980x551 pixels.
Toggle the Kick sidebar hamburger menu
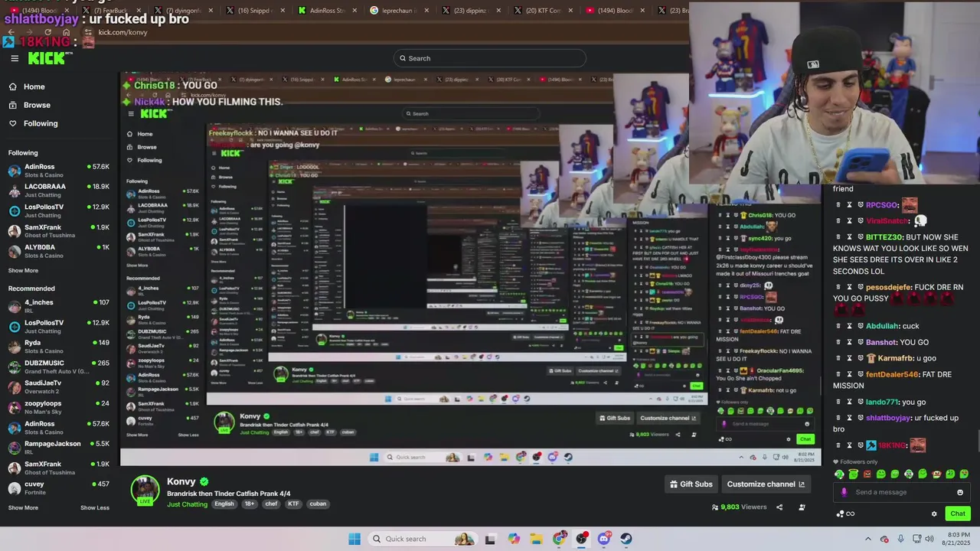[15, 58]
